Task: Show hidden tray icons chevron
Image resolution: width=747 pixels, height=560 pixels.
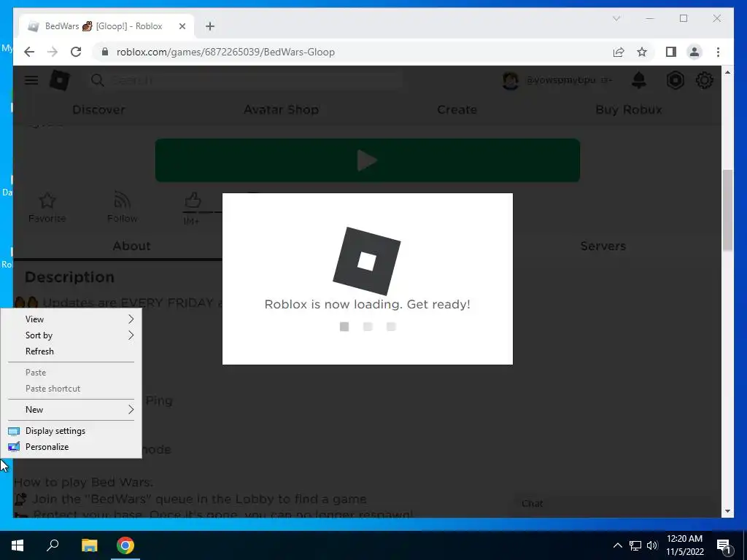Action: pyautogui.click(x=617, y=545)
